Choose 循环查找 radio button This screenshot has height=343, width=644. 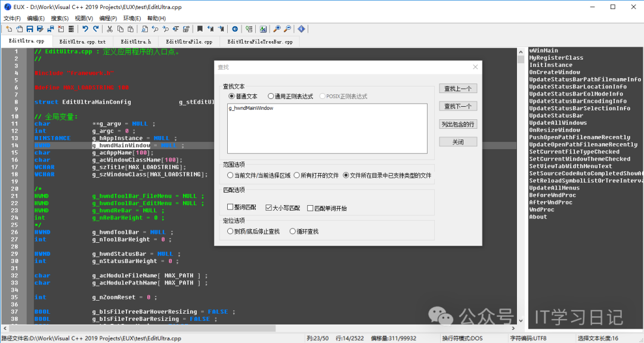click(x=292, y=231)
